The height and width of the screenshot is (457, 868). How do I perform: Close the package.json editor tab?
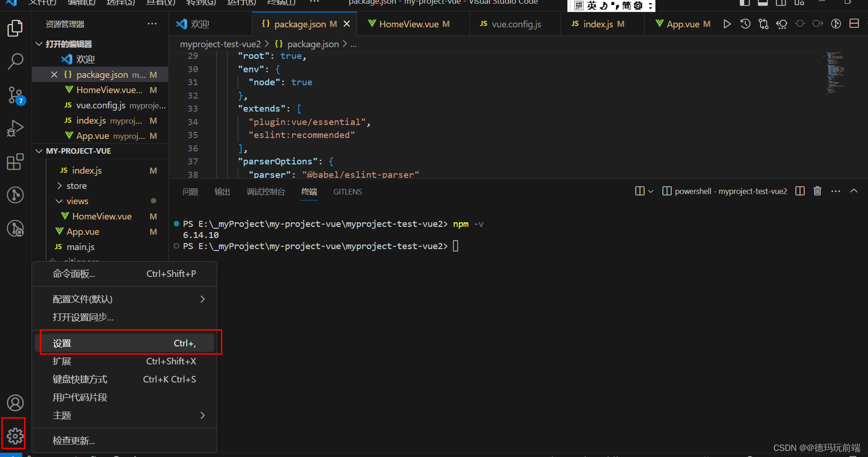pyautogui.click(x=346, y=24)
